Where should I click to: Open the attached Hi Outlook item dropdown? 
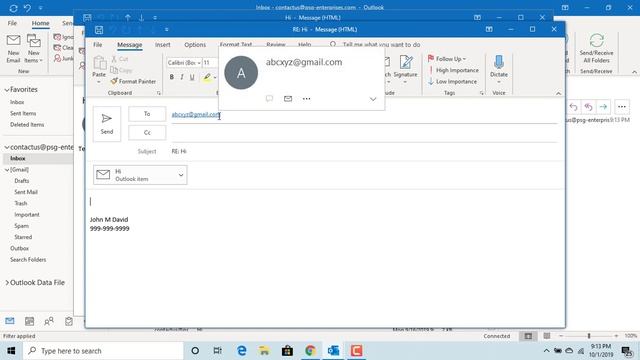(x=181, y=175)
